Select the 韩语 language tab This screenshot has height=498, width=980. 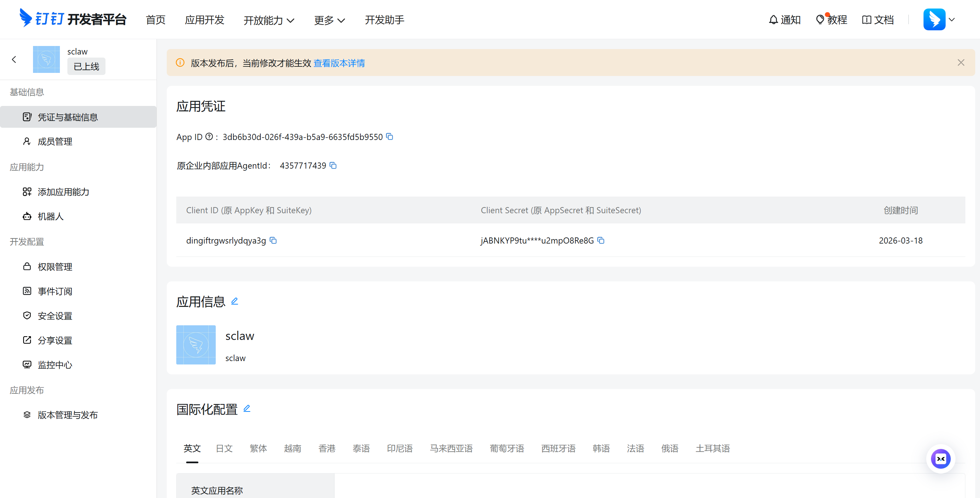pos(601,448)
